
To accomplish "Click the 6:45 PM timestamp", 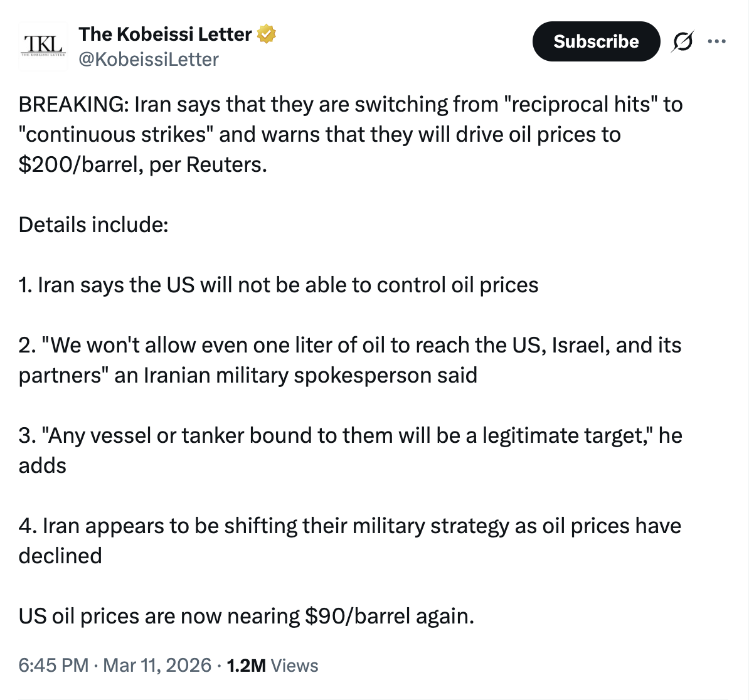I will pyautogui.click(x=53, y=665).
